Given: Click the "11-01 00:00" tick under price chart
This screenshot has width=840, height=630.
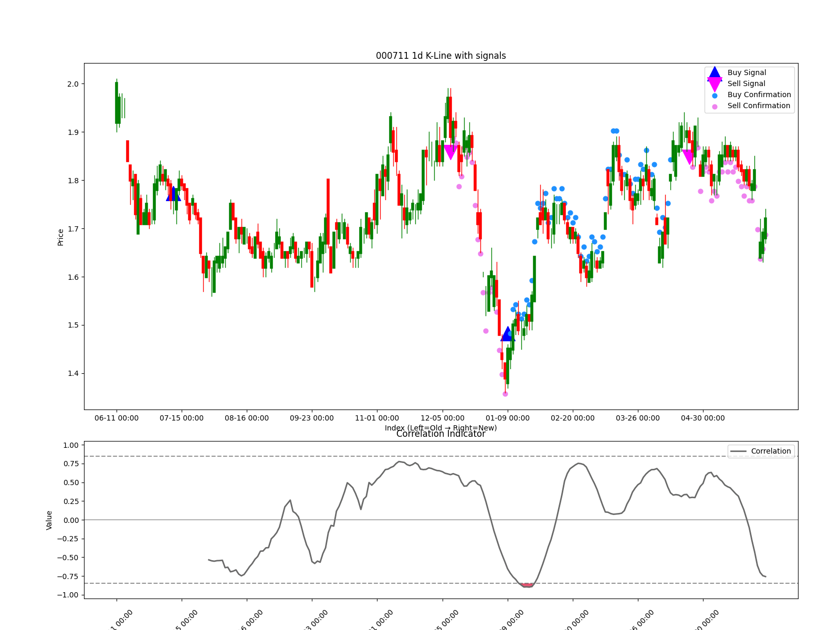Looking at the screenshot, I should [377, 418].
